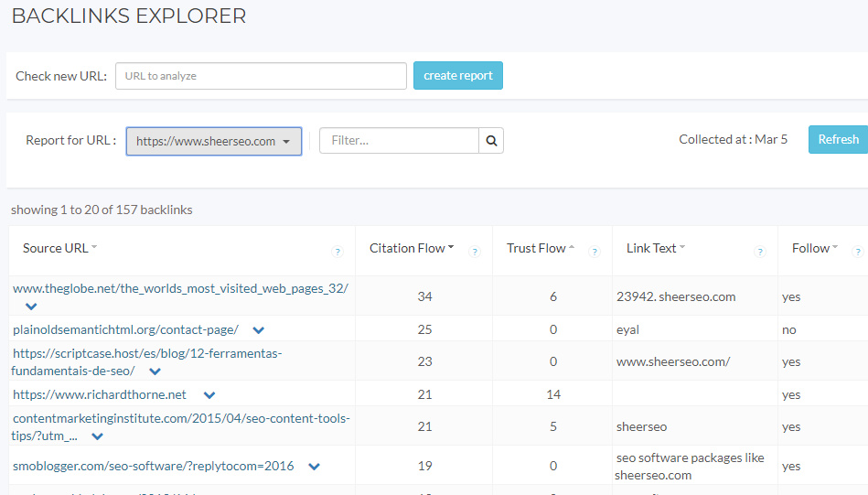
Task: Open help icon for Source URL column
Action: coord(337,252)
